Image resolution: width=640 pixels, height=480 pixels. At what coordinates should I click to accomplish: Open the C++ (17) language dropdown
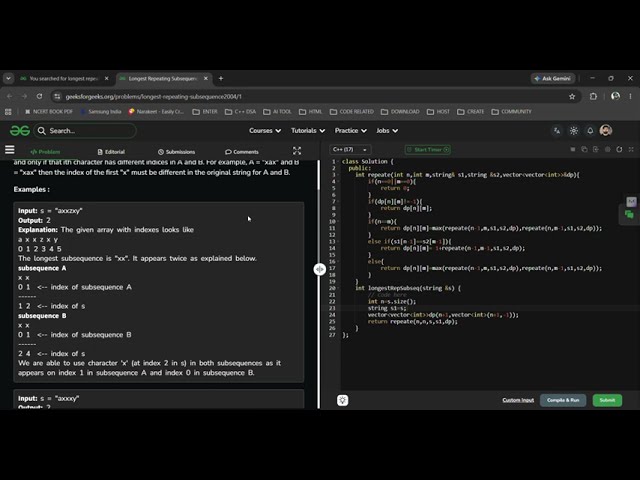point(350,149)
